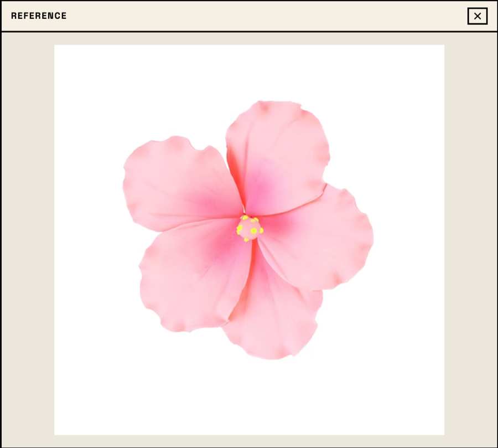Close the REFERENCE window
The width and height of the screenshot is (498, 448).
point(477,16)
